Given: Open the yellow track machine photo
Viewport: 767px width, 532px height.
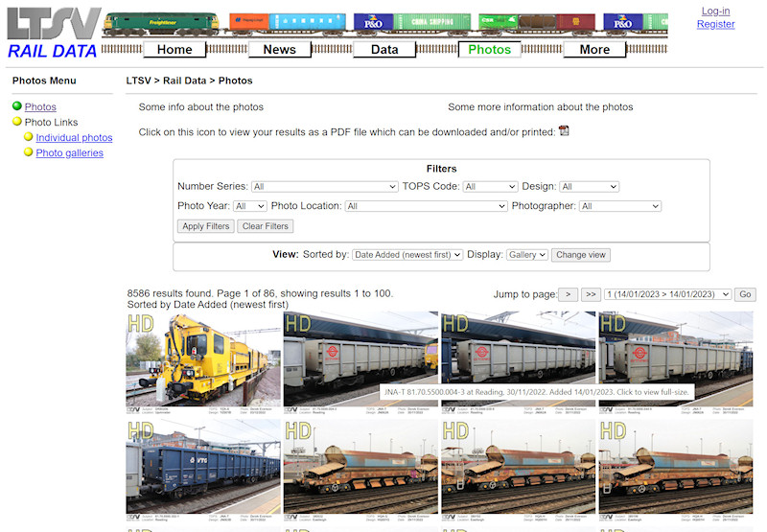Looking at the screenshot, I should point(203,363).
